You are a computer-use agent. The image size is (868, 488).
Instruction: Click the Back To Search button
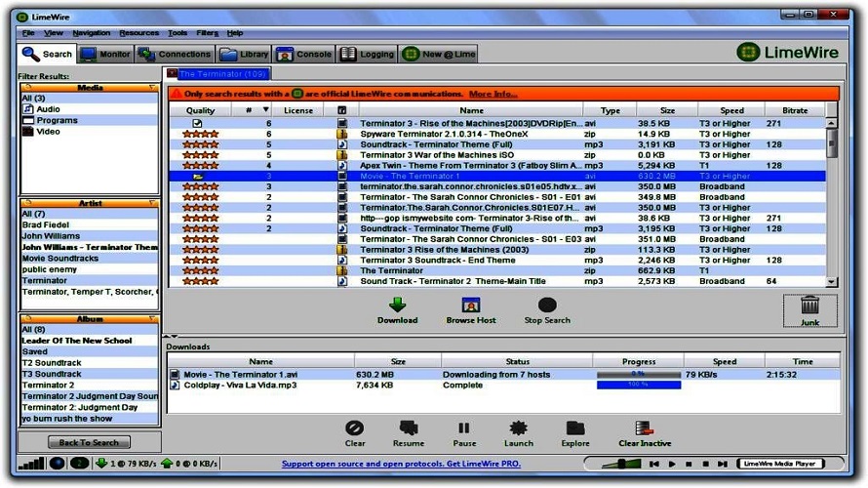[89, 442]
